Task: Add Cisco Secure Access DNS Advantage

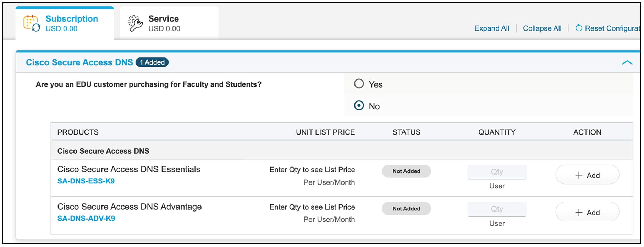Action: pyautogui.click(x=587, y=212)
